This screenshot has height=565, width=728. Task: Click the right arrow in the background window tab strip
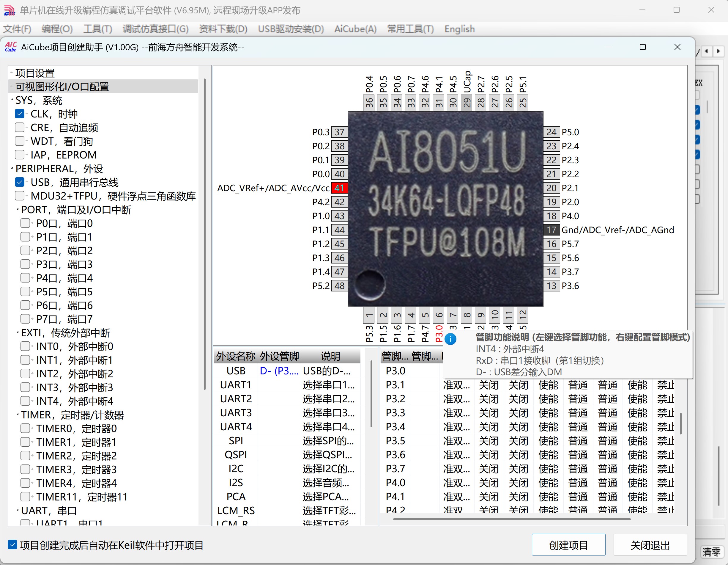coord(718,51)
